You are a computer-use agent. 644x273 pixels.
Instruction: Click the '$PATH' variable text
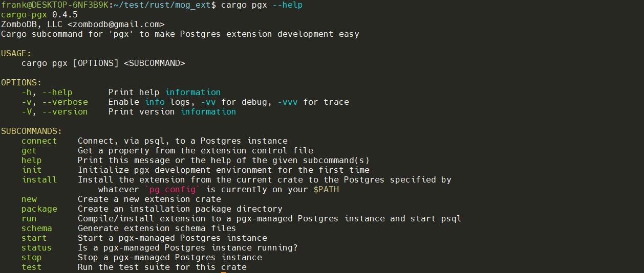326,190
